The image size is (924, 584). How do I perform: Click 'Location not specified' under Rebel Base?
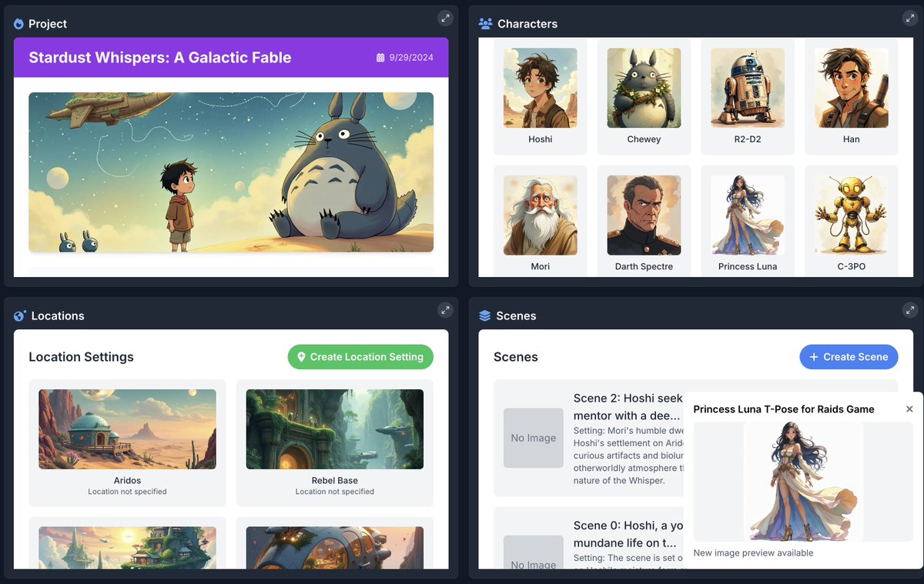pos(335,492)
